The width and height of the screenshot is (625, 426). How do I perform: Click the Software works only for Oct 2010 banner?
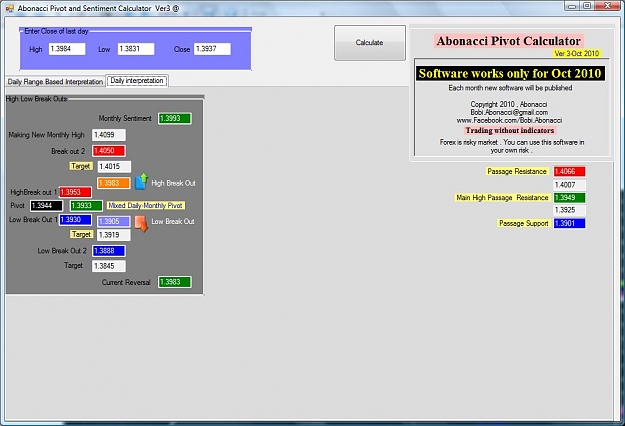(x=510, y=73)
